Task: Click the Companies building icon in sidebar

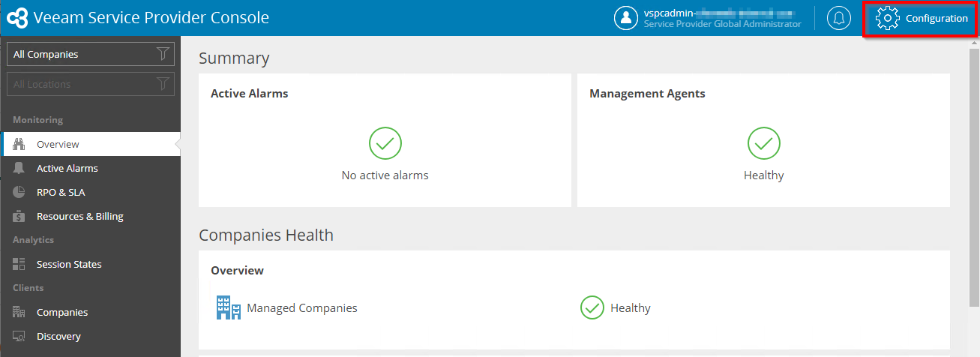Action: pos(19,312)
